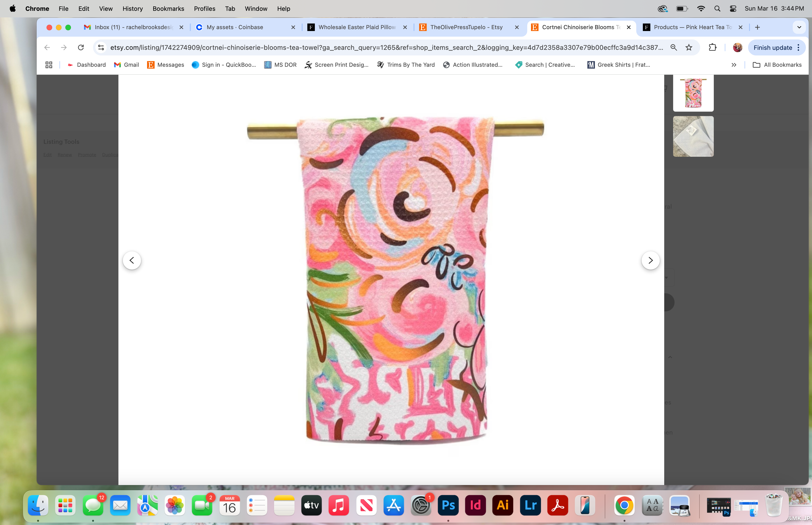Image resolution: width=812 pixels, height=525 pixels.
Task: Open the Bookmarks menu in menu bar
Action: click(168, 8)
